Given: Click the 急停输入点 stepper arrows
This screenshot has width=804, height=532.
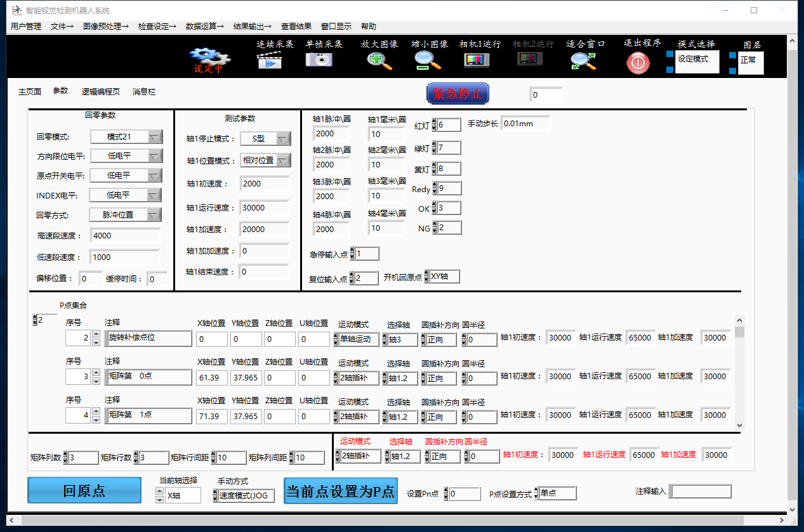Looking at the screenshot, I should click(352, 254).
